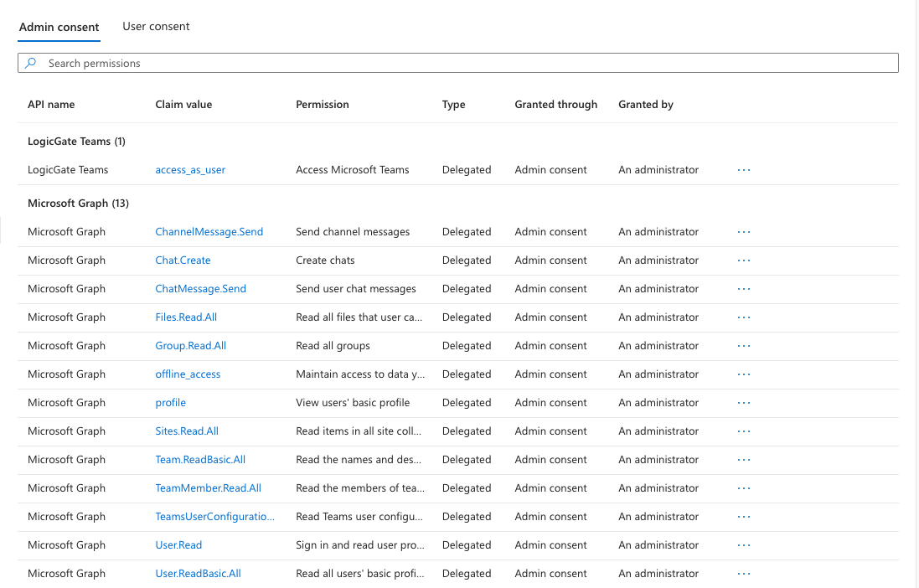The width and height of the screenshot is (919, 588).
Task: Open more options for TeamMember.Read.All row
Action: tap(744, 488)
